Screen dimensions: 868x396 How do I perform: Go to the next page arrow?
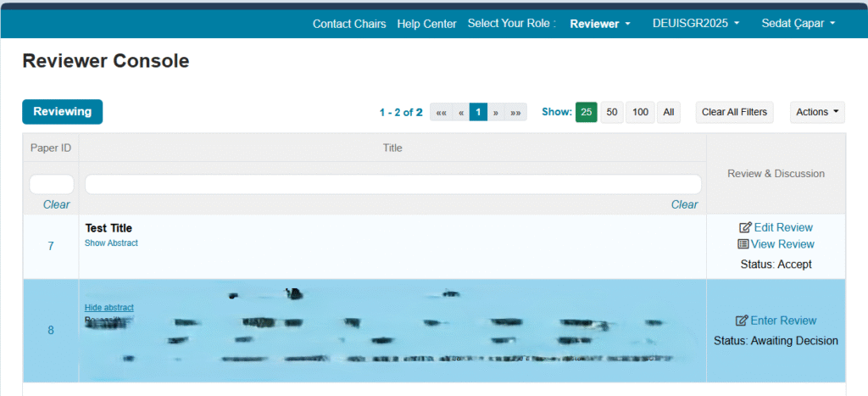496,112
